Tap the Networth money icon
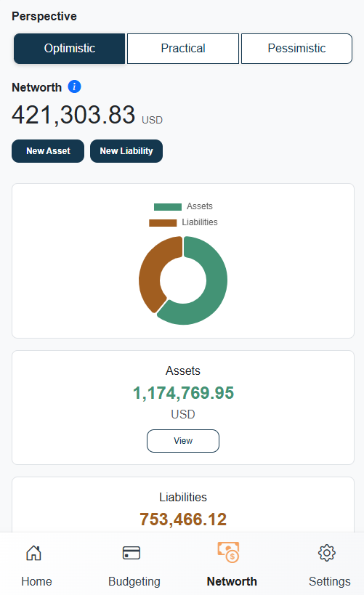The image size is (364, 595). [228, 552]
